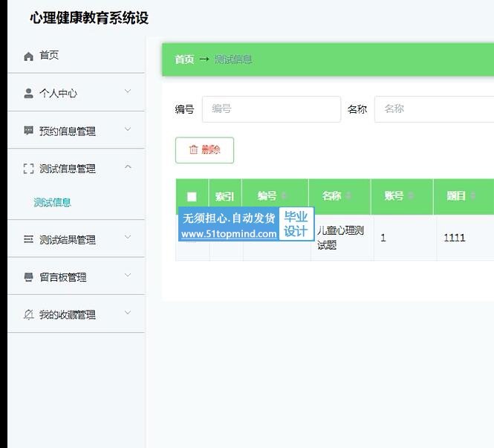
Task: Sort the table by the 题目 column arrows
Action: 472,196
